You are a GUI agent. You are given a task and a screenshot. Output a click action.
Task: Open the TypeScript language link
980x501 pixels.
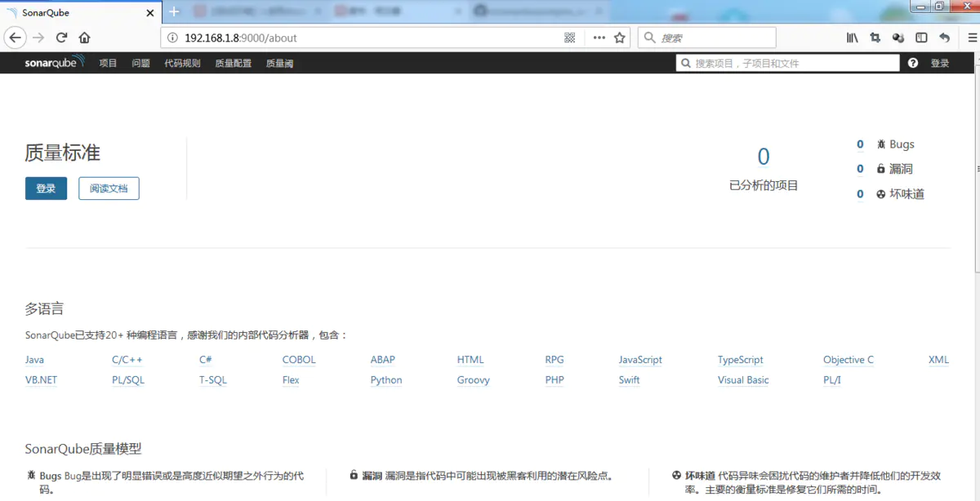pyautogui.click(x=741, y=360)
